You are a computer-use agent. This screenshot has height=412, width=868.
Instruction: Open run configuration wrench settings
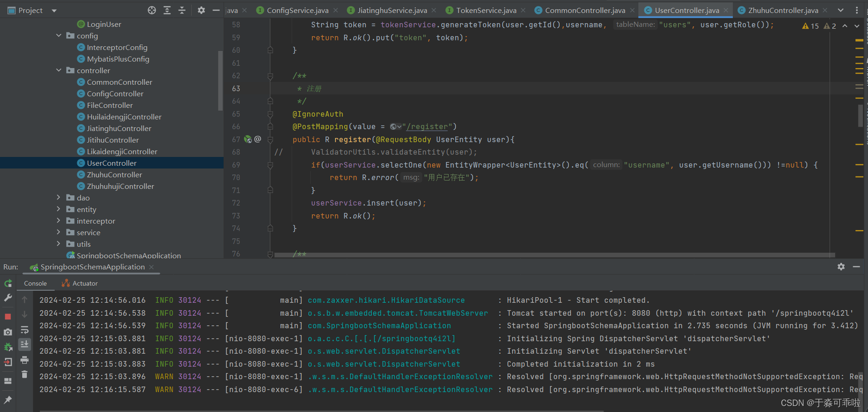pos(8,298)
